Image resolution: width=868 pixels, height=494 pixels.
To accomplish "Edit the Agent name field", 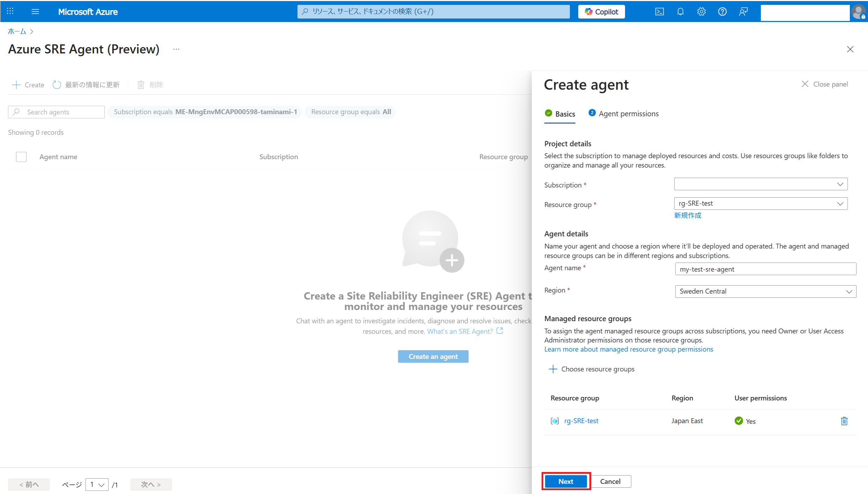I will tap(765, 269).
